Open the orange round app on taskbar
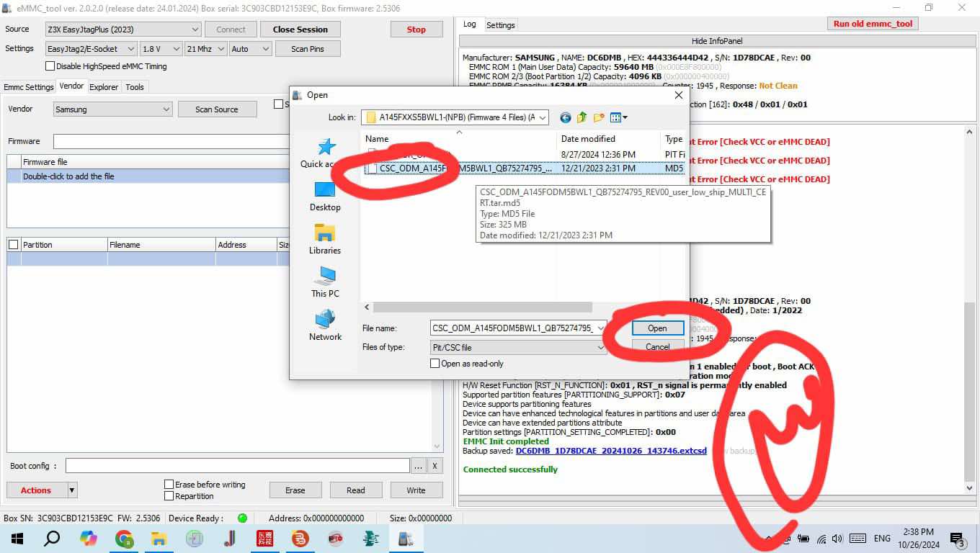This screenshot has height=553, width=980. (300, 539)
